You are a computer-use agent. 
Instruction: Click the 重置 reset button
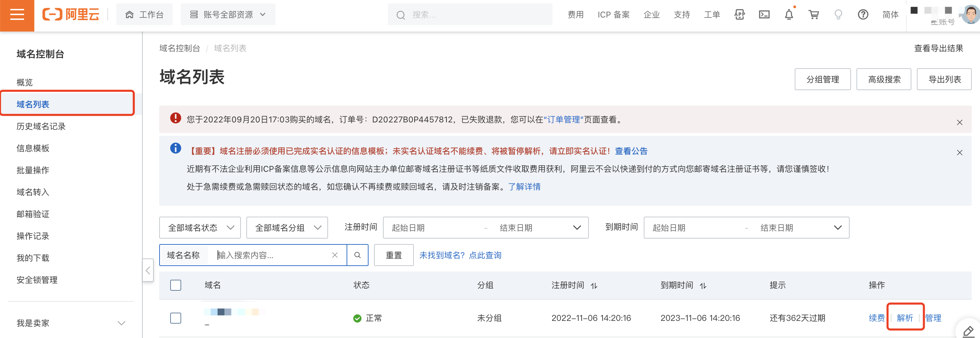click(394, 255)
